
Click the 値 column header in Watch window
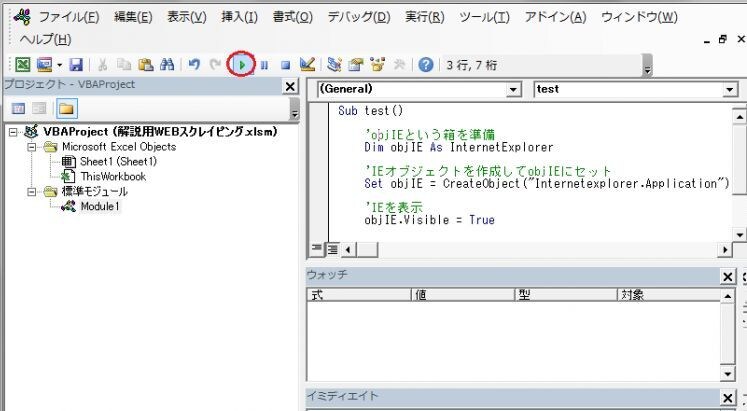[x=463, y=295]
